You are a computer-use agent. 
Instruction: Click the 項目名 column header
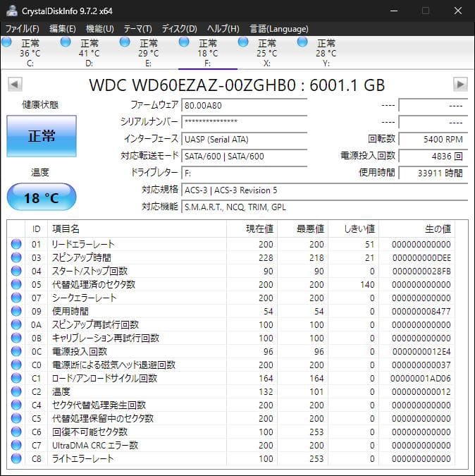[x=137, y=229]
